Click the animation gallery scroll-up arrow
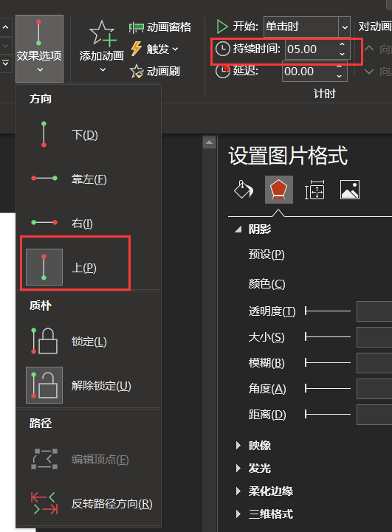Screen dimensions: 392x532 [x=6, y=27]
